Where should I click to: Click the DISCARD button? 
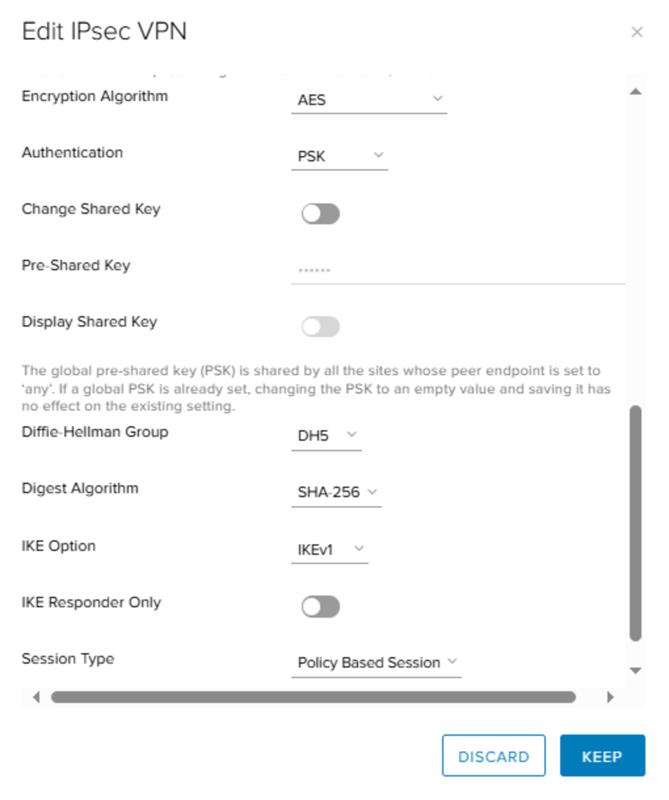[x=493, y=756]
